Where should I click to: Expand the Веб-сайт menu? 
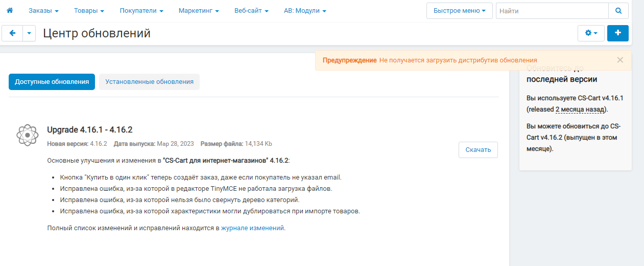pos(251,11)
